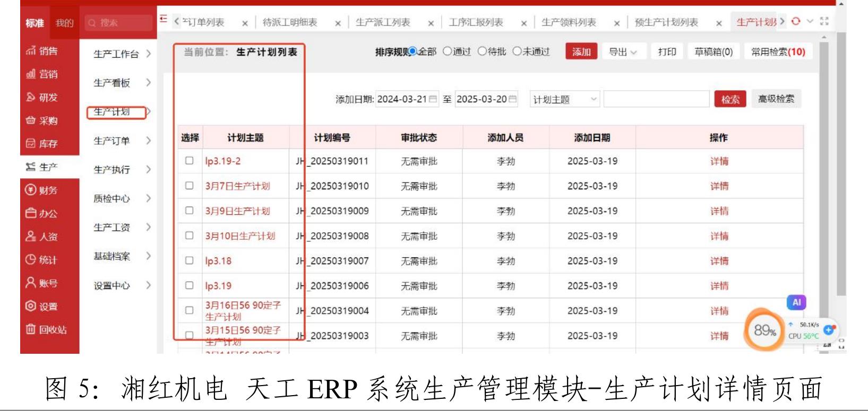Select the 待批 radio button
Screen dimensions: 868x419
tap(482, 51)
